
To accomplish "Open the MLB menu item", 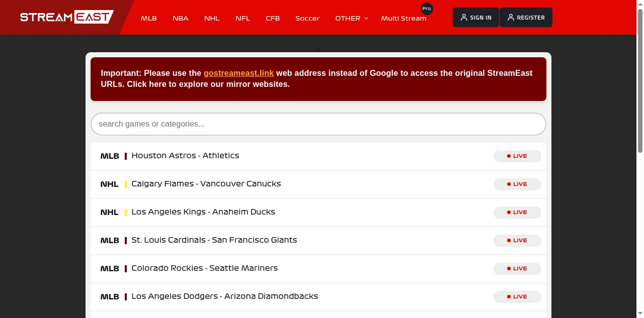I will pyautogui.click(x=149, y=18).
